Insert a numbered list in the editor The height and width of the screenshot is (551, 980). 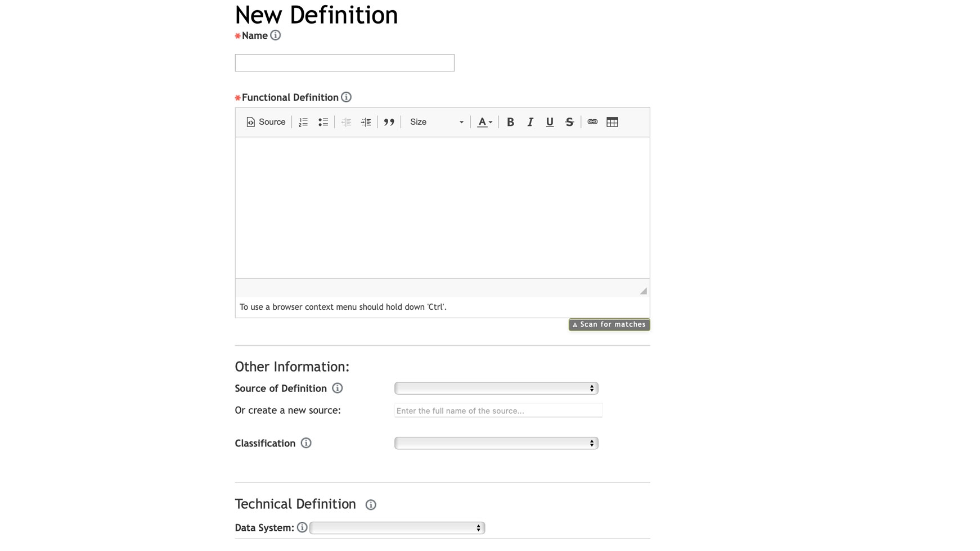click(x=303, y=122)
